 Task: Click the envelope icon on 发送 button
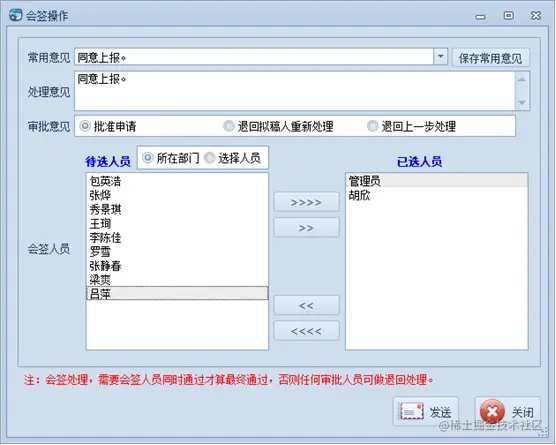411,412
